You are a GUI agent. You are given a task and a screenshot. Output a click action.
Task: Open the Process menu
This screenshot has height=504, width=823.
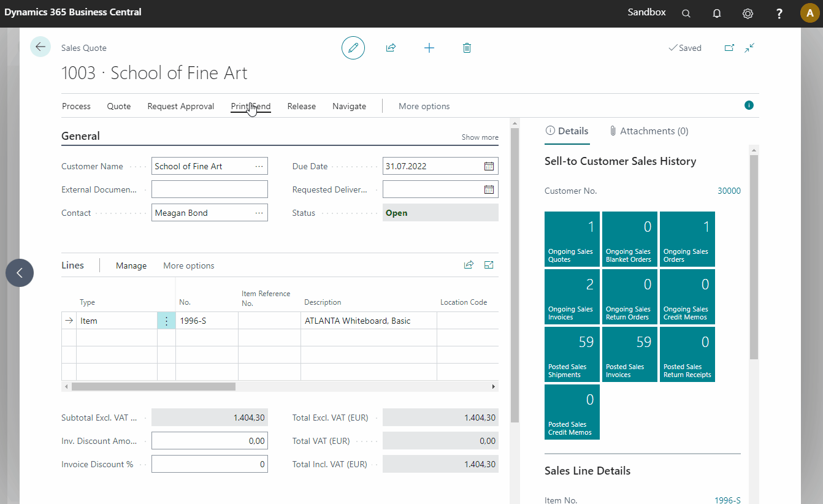pos(76,106)
